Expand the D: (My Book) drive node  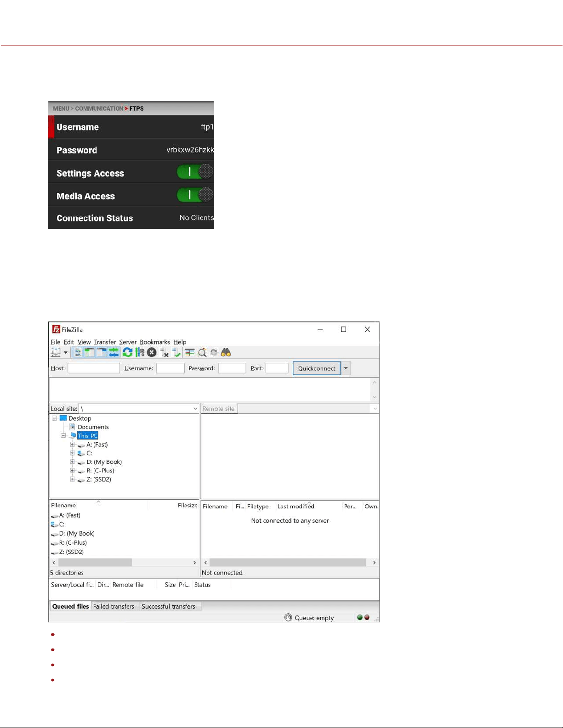click(x=72, y=462)
